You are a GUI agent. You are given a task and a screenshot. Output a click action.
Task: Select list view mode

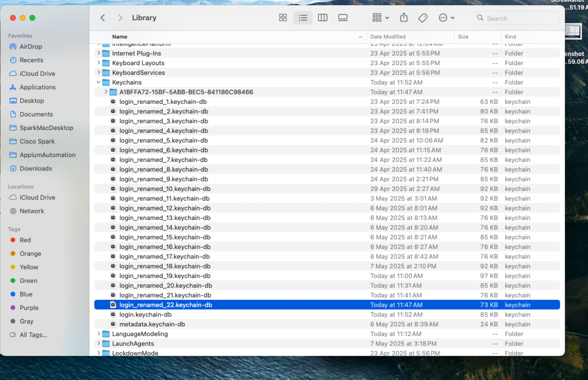(303, 18)
